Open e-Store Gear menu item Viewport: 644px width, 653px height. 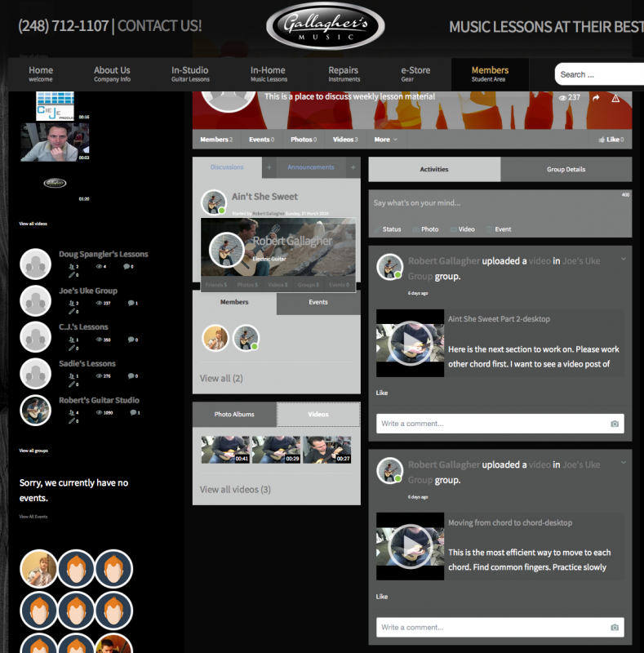coord(415,73)
